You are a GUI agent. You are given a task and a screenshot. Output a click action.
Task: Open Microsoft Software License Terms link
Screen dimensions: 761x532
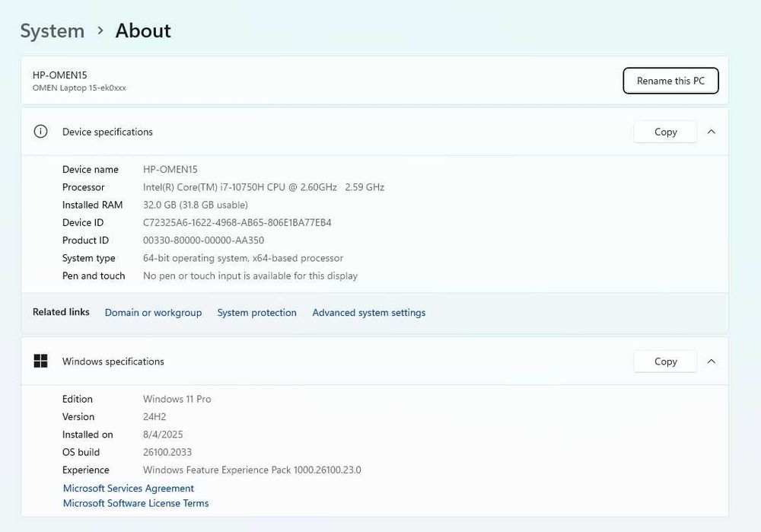click(x=136, y=503)
